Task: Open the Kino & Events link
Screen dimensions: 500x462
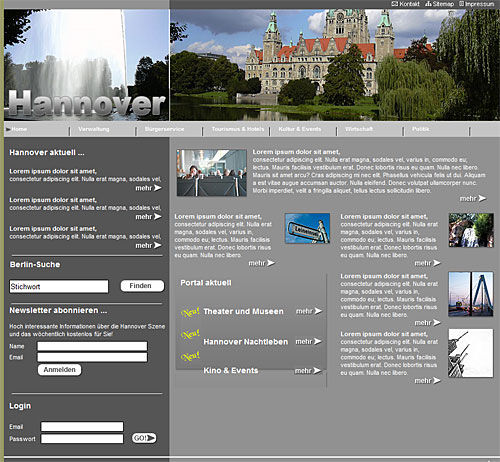Action: (x=231, y=371)
